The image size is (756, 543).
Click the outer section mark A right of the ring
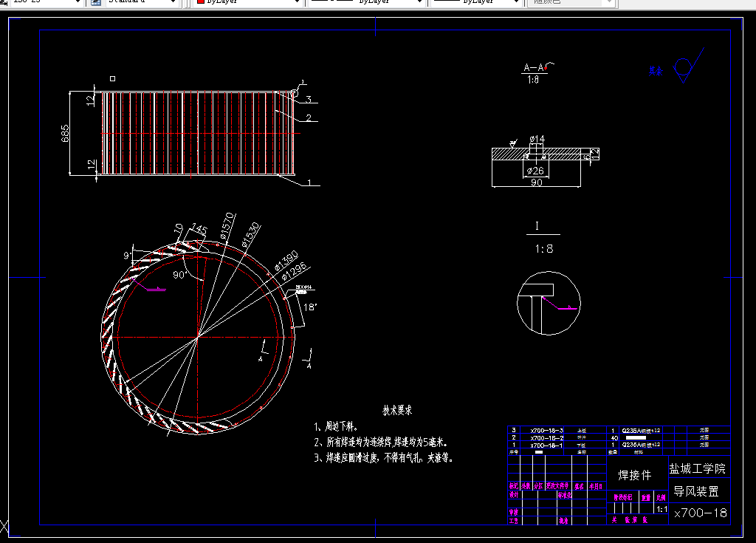(309, 366)
